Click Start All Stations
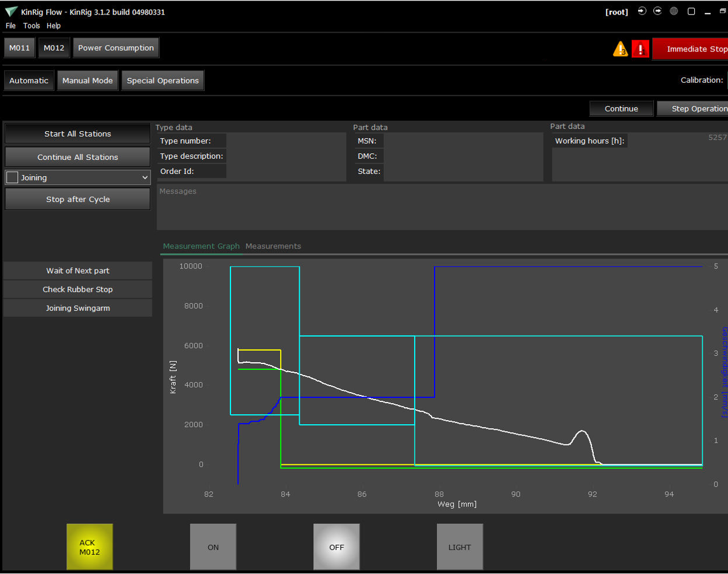This screenshot has width=728, height=574. [x=78, y=134]
